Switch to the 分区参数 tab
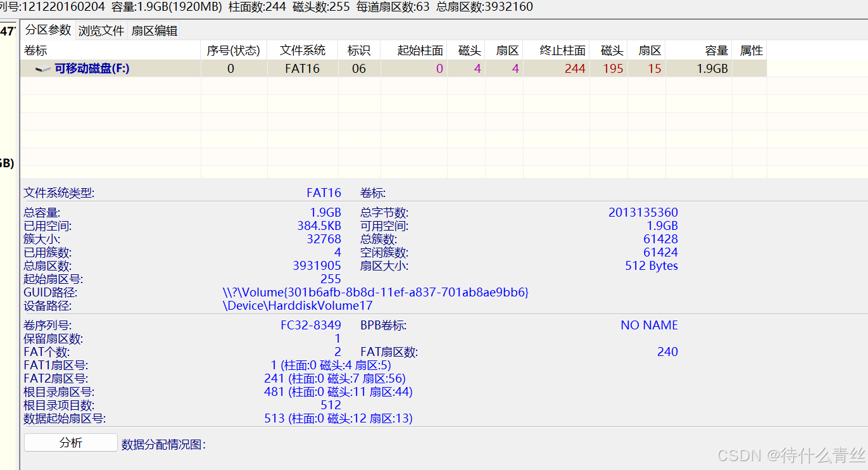The image size is (868, 470). click(x=48, y=30)
